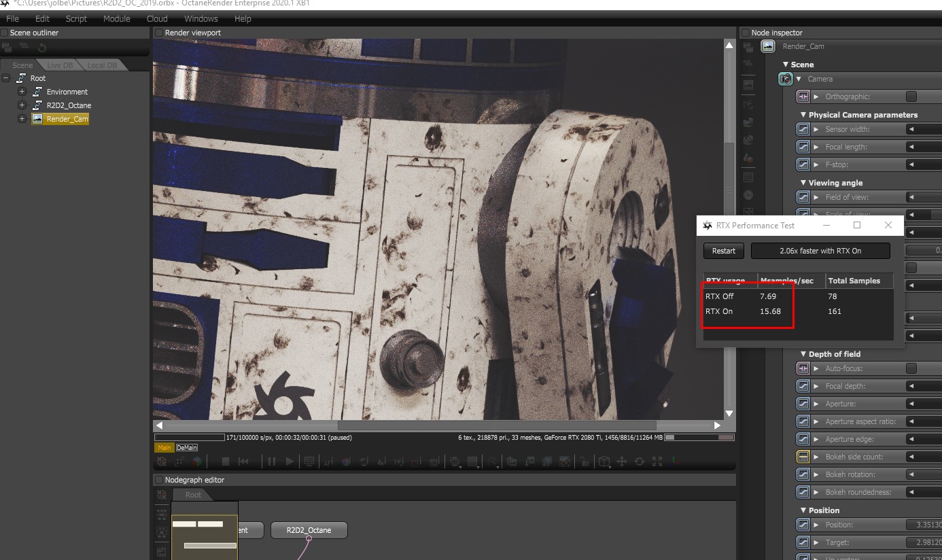Viewport: 942px width, 560px height.
Task: Collapse the Depth of field section
Action: (x=803, y=354)
